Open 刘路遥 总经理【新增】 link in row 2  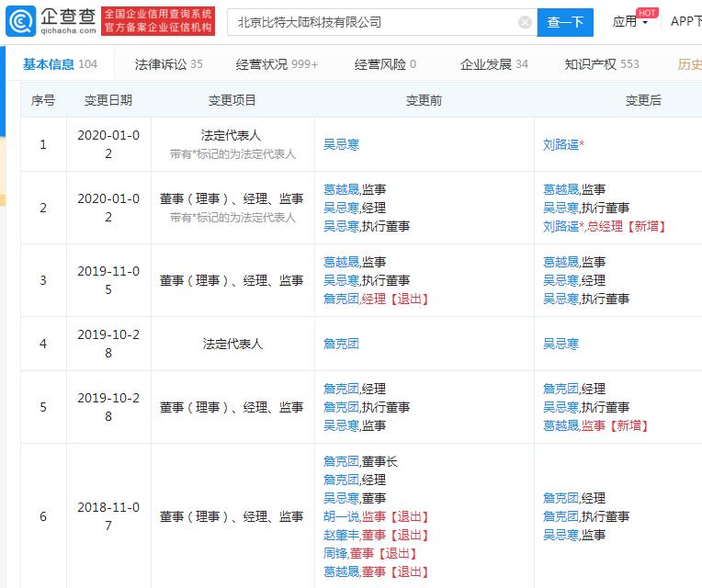coord(605,226)
